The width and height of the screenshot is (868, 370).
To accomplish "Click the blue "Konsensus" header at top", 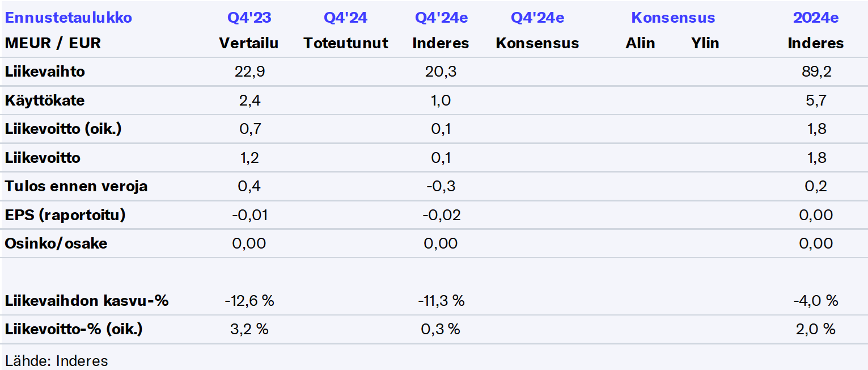I will pyautogui.click(x=673, y=18).
